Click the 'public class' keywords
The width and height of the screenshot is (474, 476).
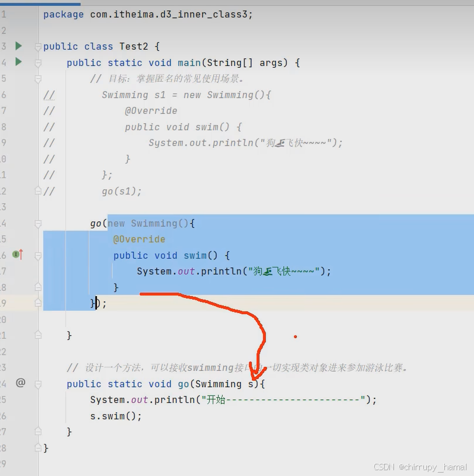[x=78, y=47]
